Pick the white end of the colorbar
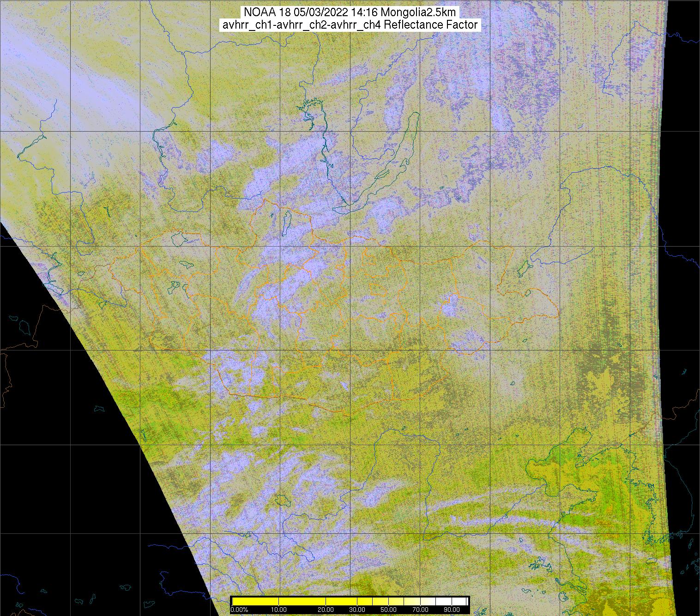This screenshot has height=616, width=700. tap(459, 601)
